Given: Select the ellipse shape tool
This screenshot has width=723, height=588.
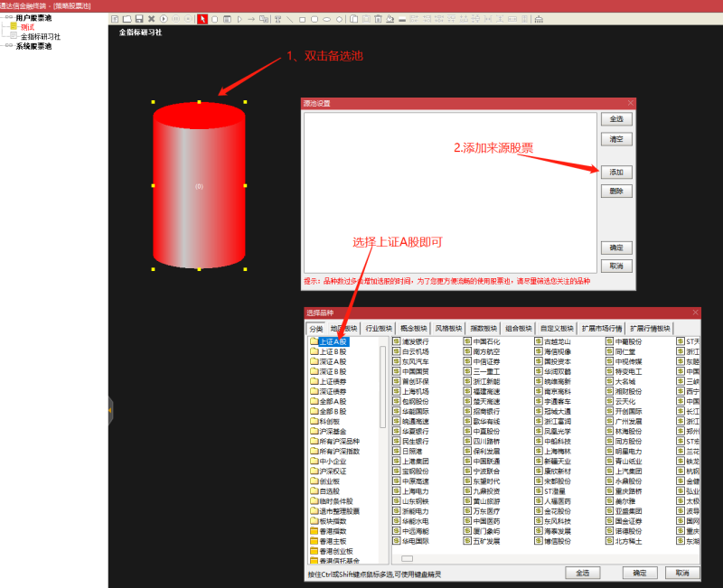Looking at the screenshot, I should coord(326,19).
